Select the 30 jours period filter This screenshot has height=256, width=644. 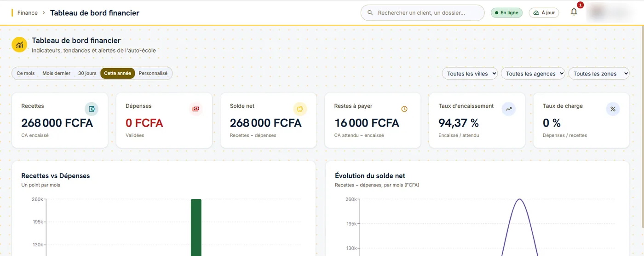[87, 73]
